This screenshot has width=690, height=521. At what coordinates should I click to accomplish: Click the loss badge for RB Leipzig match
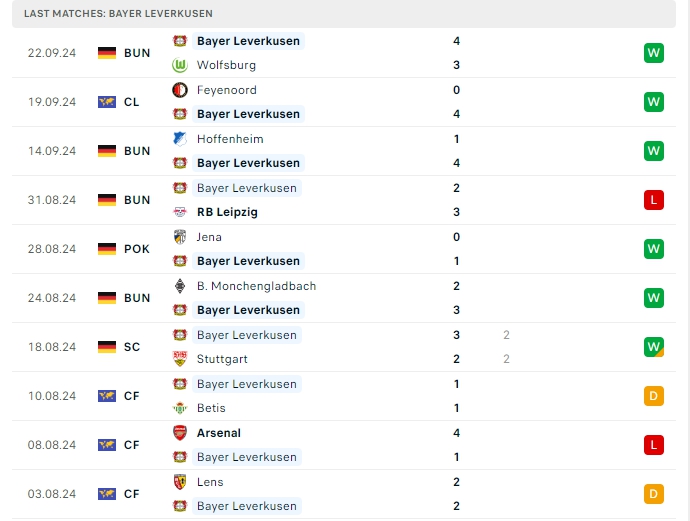654,200
